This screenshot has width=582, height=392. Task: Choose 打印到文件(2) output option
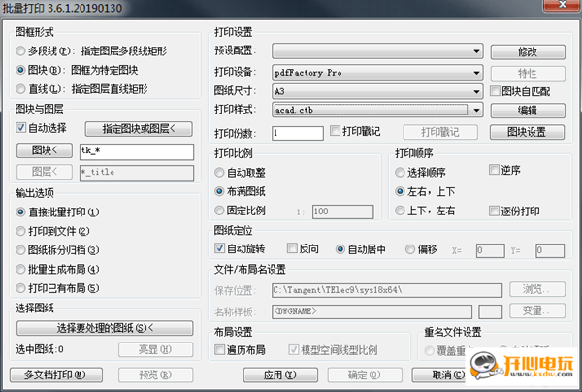[20, 231]
